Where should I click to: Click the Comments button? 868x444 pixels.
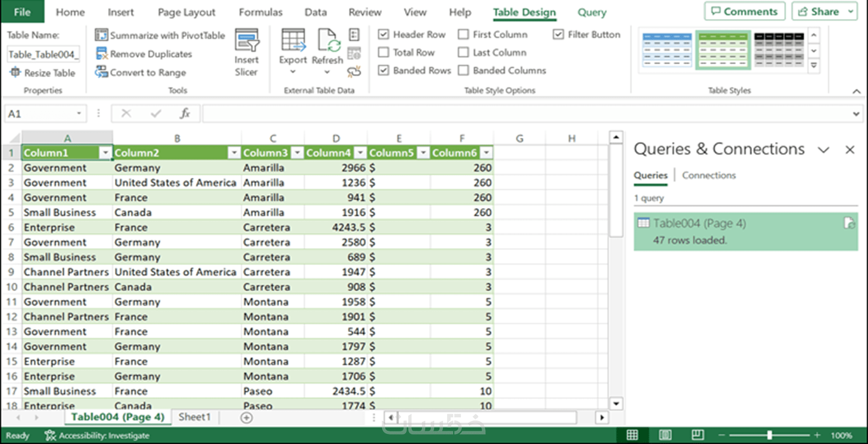[745, 11]
